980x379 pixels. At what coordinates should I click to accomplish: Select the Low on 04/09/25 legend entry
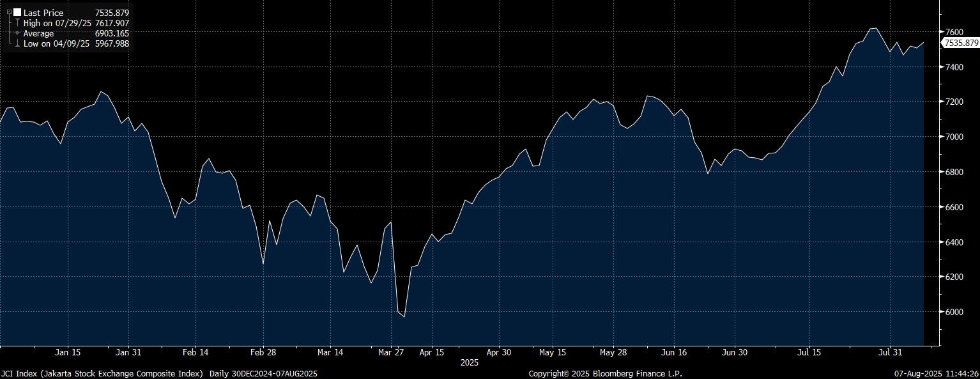click(56, 43)
